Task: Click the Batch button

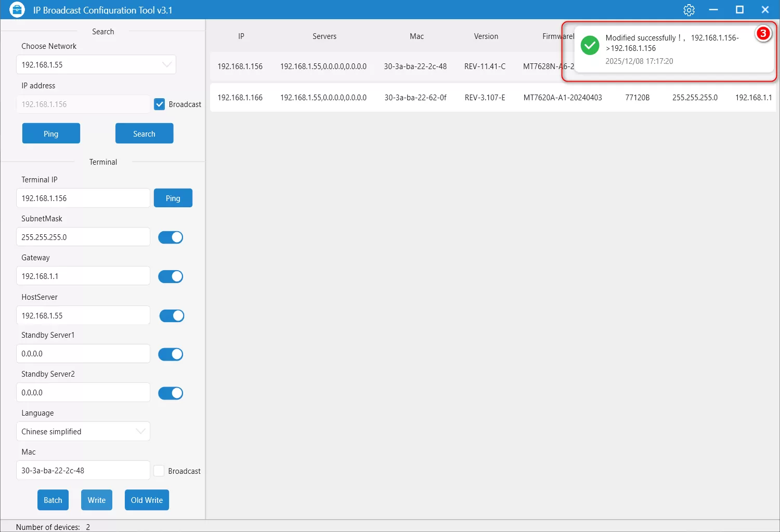Action: pyautogui.click(x=53, y=500)
